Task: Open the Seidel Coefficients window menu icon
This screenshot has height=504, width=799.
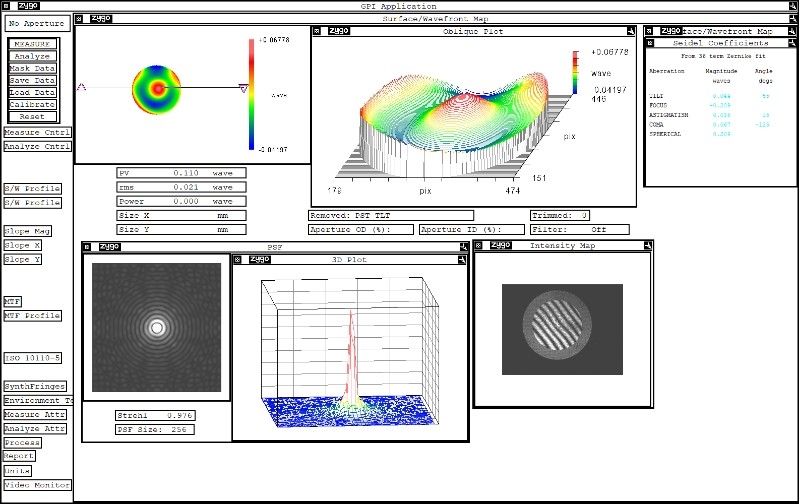Action: 650,42
